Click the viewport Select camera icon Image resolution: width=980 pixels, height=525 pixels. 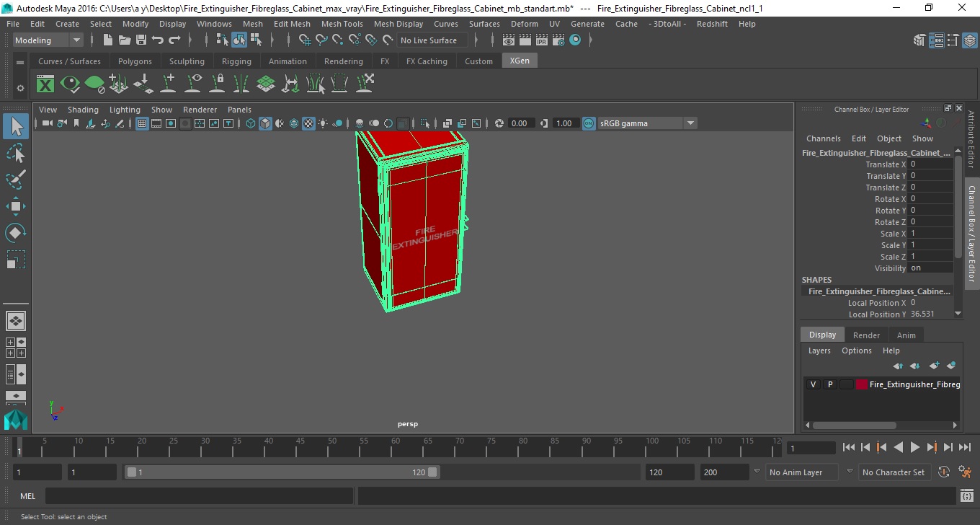point(47,123)
